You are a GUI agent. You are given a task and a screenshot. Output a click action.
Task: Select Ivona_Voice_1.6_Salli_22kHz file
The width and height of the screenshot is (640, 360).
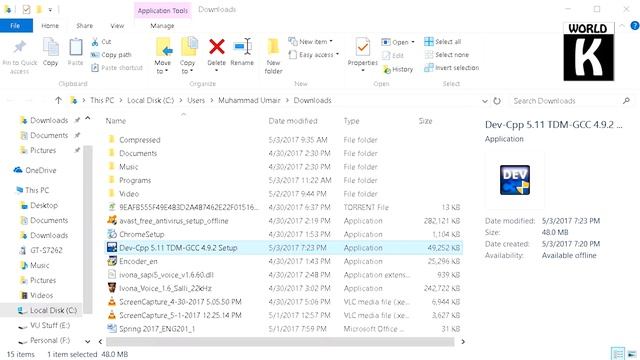pos(165,288)
